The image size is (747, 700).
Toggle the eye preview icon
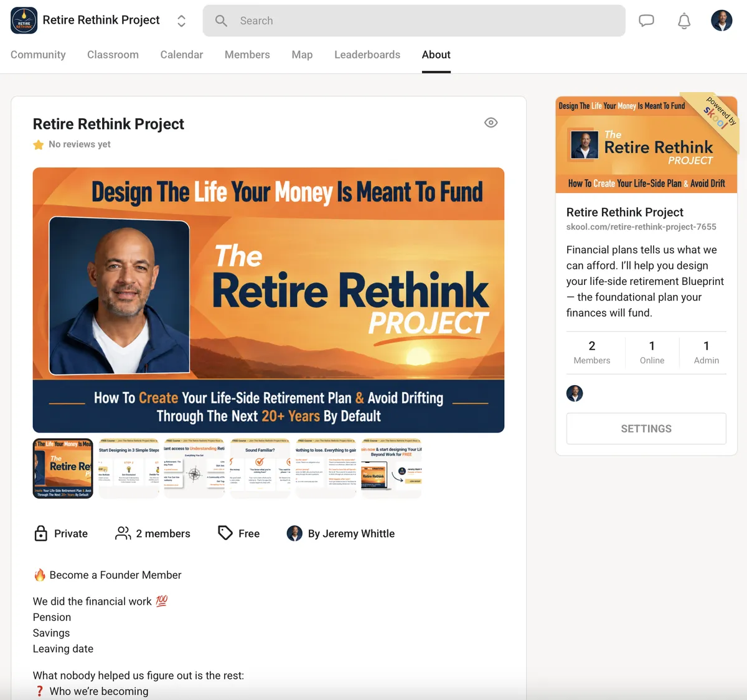click(x=491, y=123)
